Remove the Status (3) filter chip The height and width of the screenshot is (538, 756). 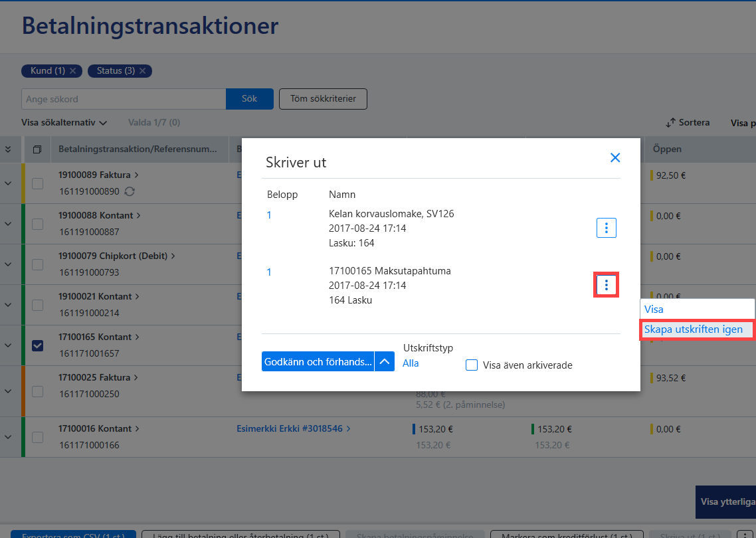[x=143, y=71]
